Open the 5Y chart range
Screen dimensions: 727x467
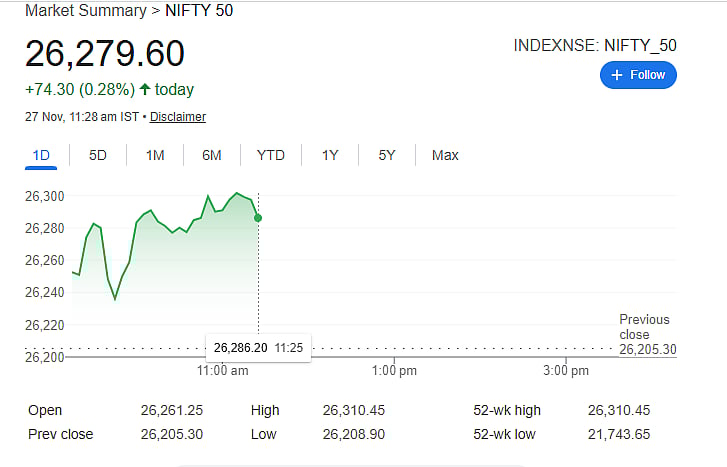click(x=387, y=155)
